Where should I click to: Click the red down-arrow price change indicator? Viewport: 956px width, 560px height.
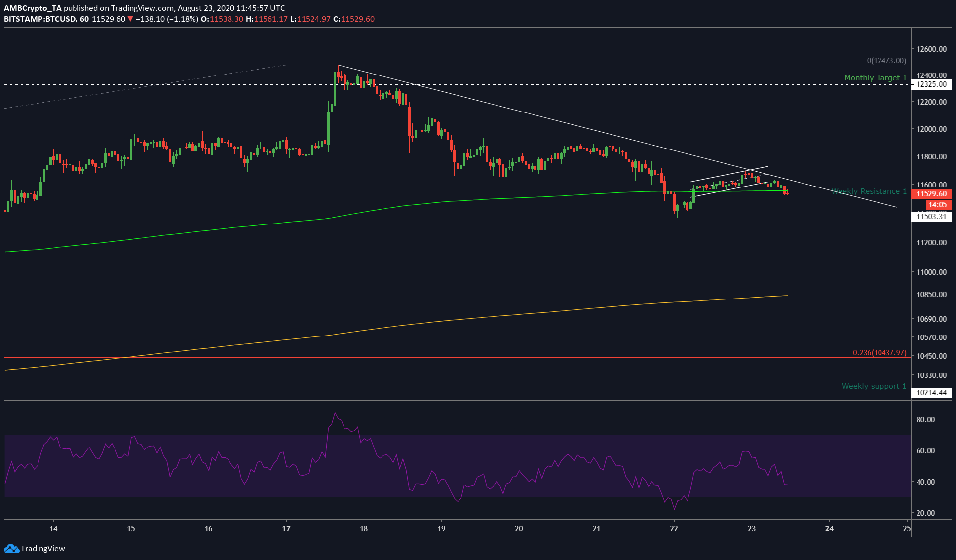pos(130,19)
